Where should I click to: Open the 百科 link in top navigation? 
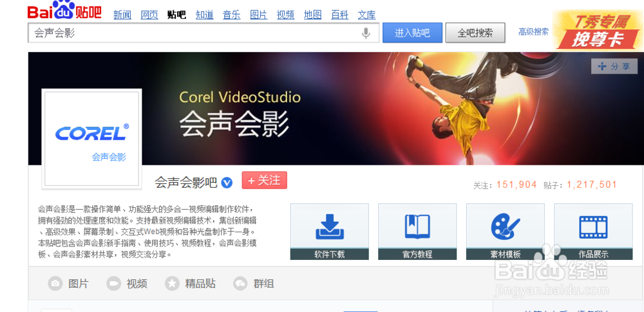coord(339,15)
